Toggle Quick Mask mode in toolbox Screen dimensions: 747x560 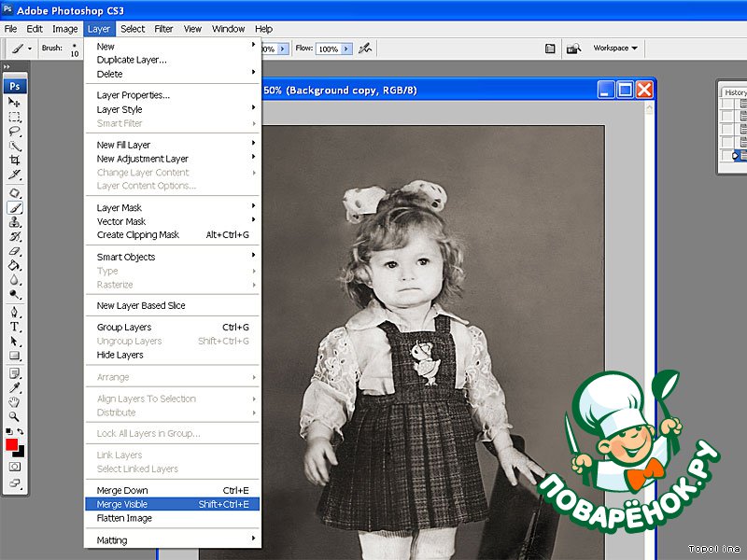coord(15,465)
